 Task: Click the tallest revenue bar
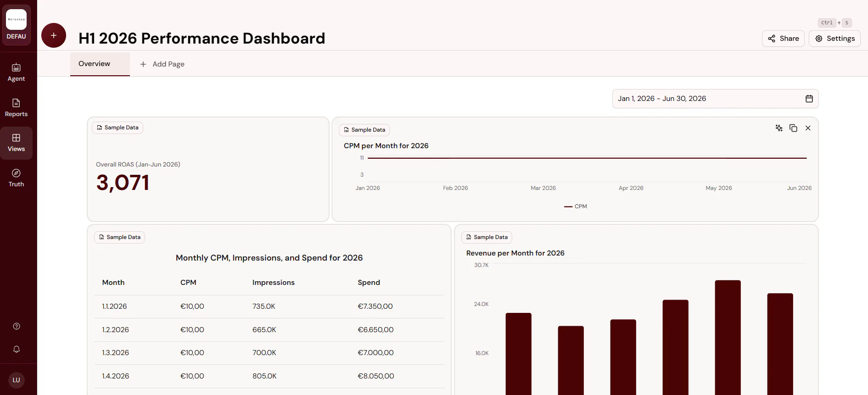(x=728, y=337)
